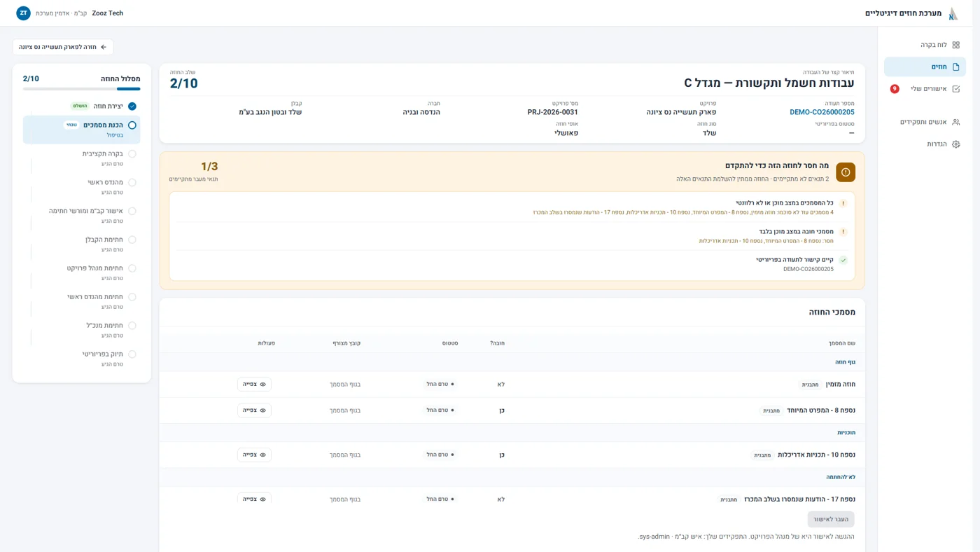Select the חתימת הקבלן step circle
Viewport: 980px width, 552px height.
pos(132,240)
